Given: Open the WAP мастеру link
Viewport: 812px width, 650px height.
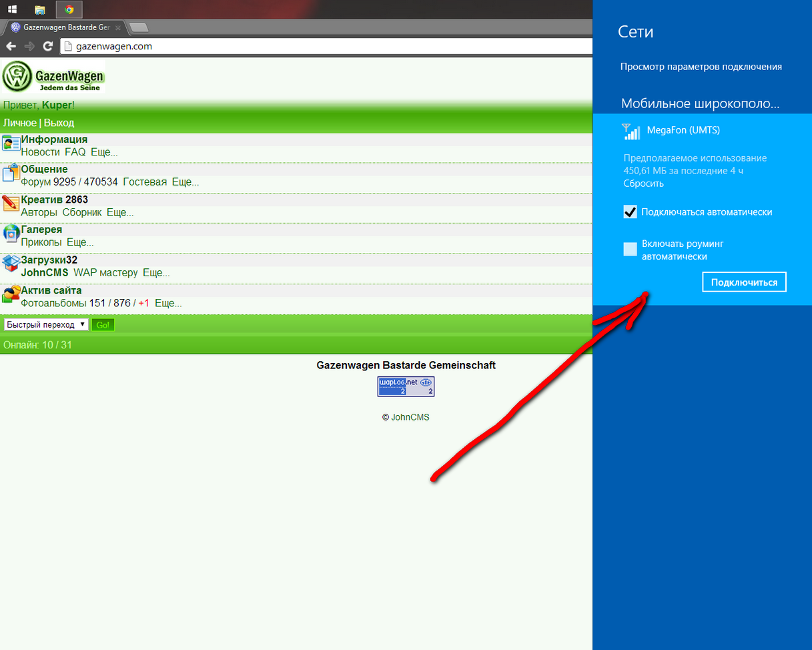Looking at the screenshot, I should click(105, 272).
